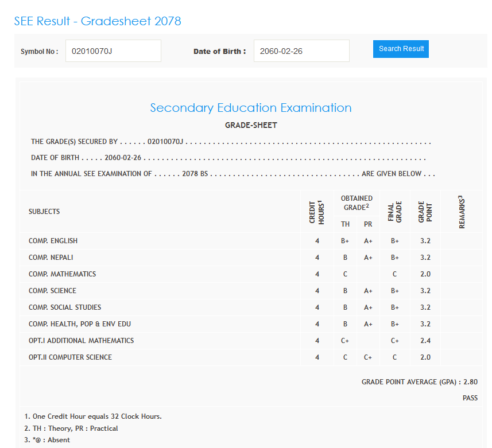Click the GRADE POINT column header
Screen dimensions: 492x448
425,212
